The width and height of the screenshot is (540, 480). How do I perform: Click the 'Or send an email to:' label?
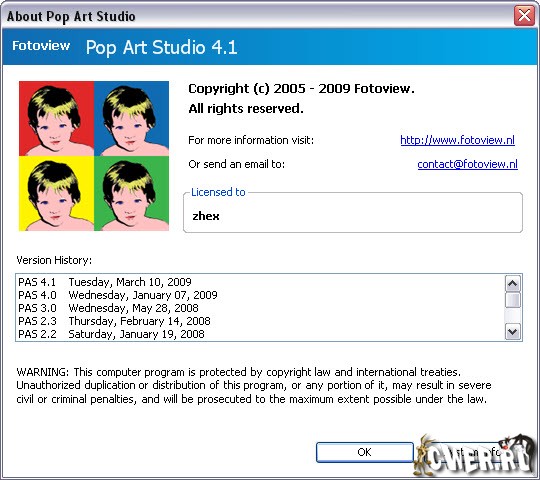pyautogui.click(x=237, y=164)
